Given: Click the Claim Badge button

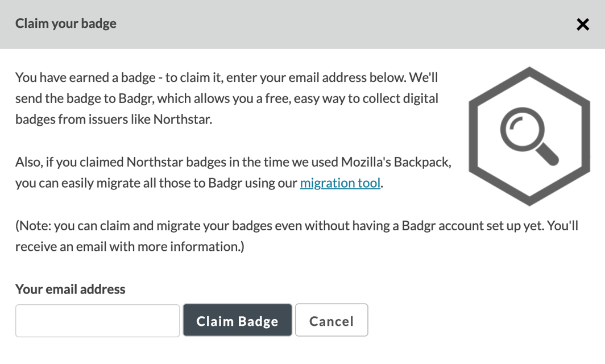Looking at the screenshot, I should [237, 320].
